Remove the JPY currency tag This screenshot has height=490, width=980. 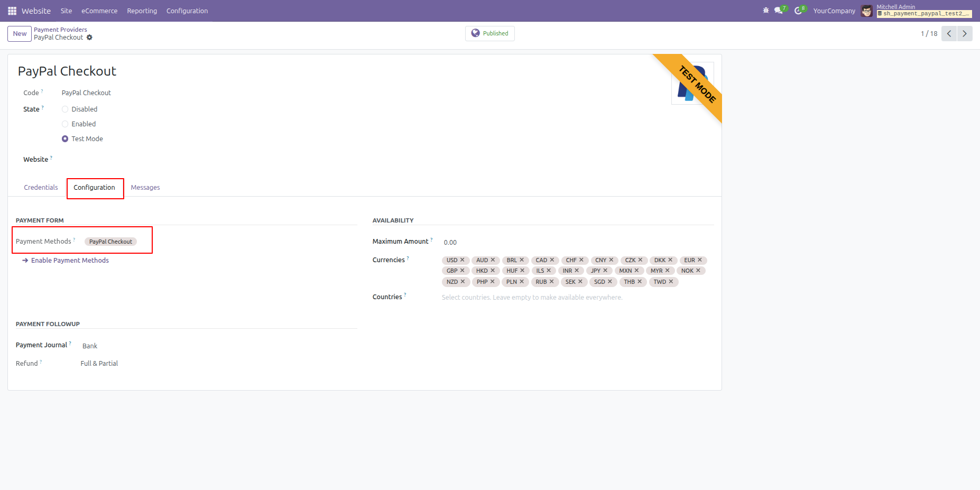605,271
